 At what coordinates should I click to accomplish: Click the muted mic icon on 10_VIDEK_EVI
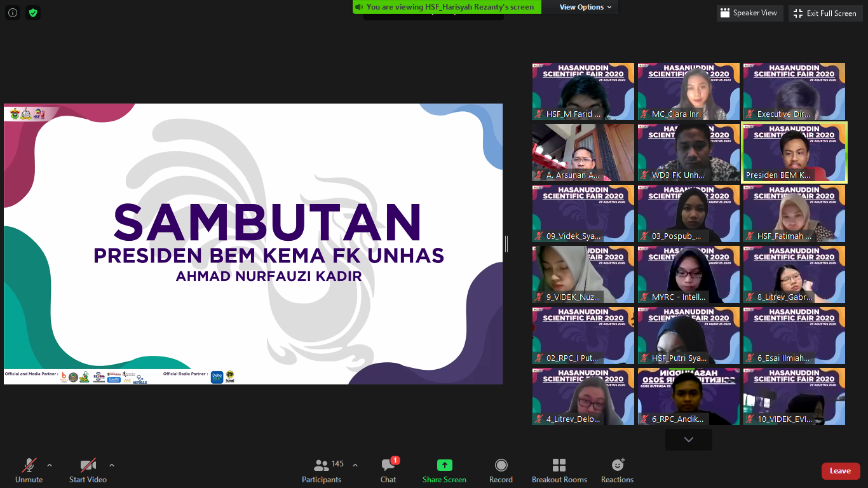[750, 419]
